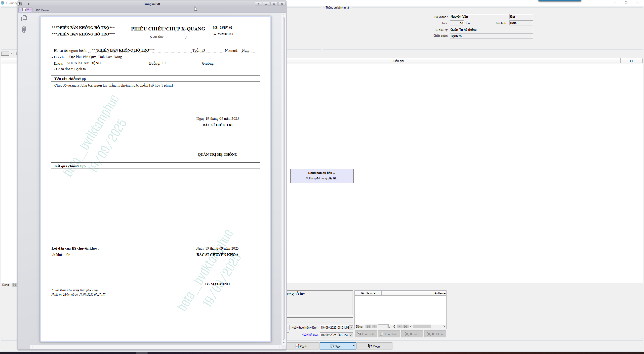Tick the checkbox beside Ngày kết quả

(288, 335)
